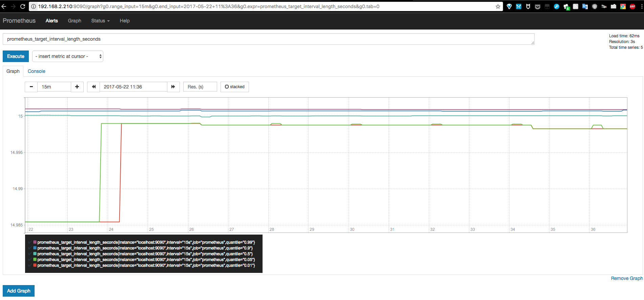Image resolution: width=644 pixels, height=300 pixels.
Task: Toggle visibility of the quantile="0.99" series checkmark
Action: pyautogui.click(x=30, y=242)
